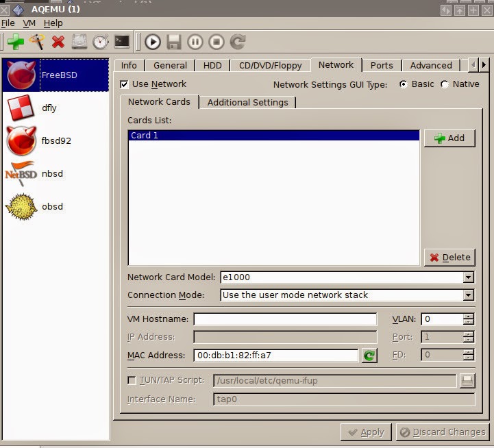
Task: Click the AQEMU title bar app icon
Action: point(18,10)
